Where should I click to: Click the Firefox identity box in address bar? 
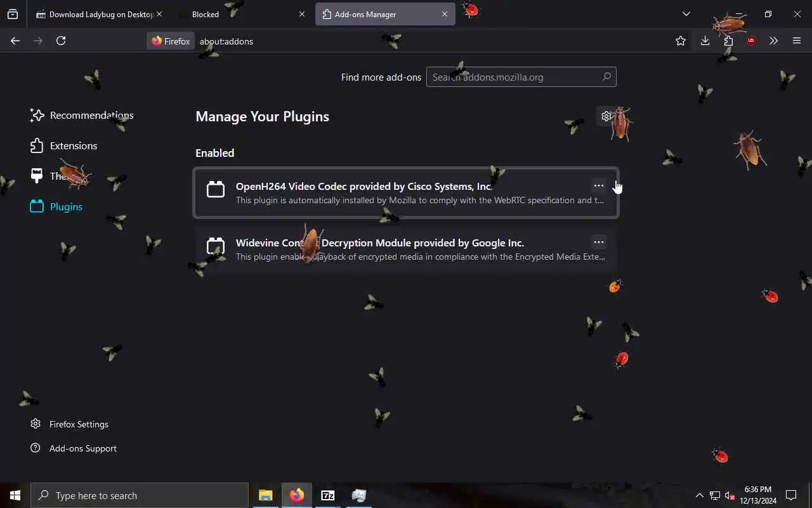(x=171, y=41)
